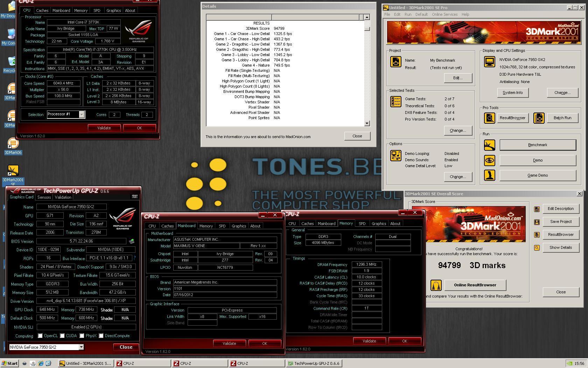Screen dimensions: 588x368
Task: Click the Batch Run button
Action: [x=562, y=118]
